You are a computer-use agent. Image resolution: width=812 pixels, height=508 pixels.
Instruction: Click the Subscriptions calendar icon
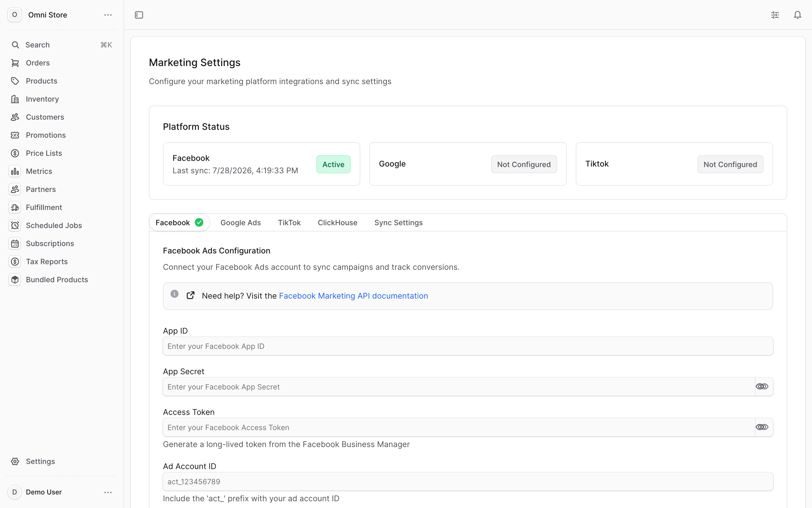(x=15, y=244)
